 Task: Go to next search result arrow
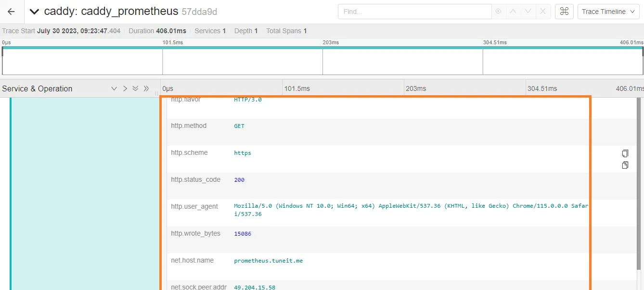coord(528,12)
